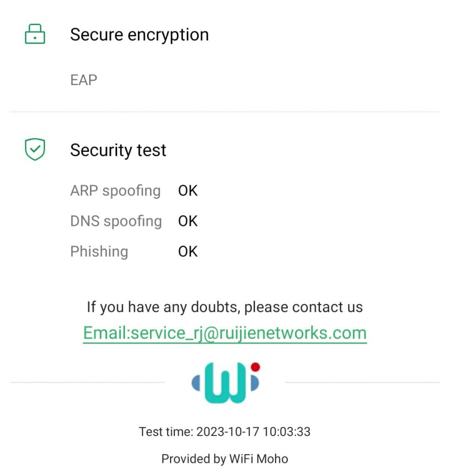Image resolution: width=450 pixels, height=476 pixels.
Task: Tap the Test time 2023-10-17 timestamp
Action: [x=225, y=432]
